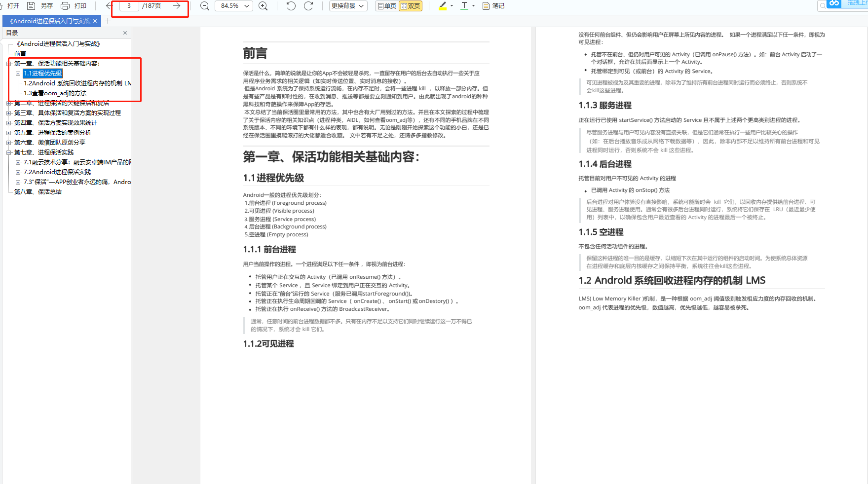
Task: Select the text underline T tool
Action: 464,6
